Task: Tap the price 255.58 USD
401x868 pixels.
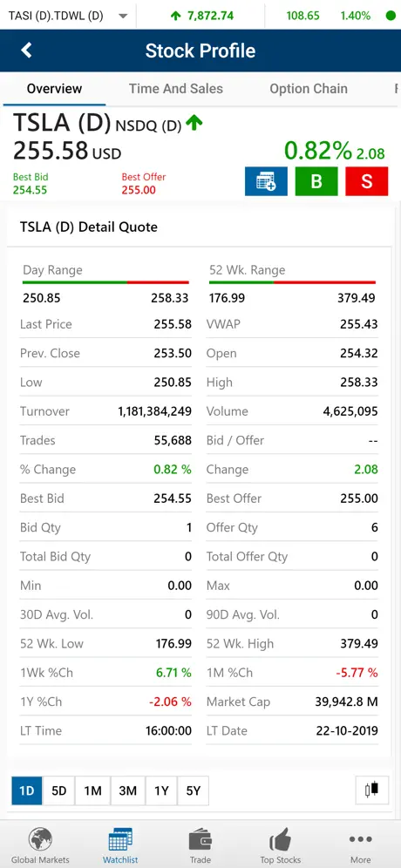Action: point(67,151)
